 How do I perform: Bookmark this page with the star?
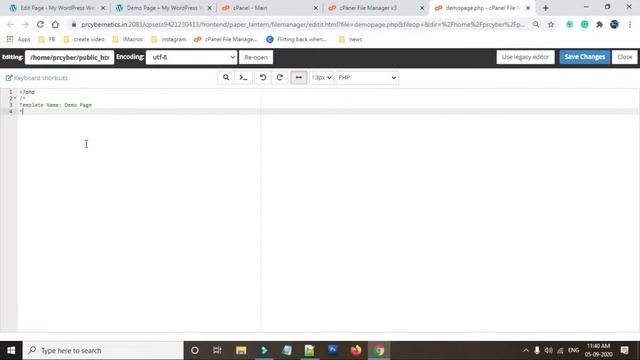click(x=551, y=24)
